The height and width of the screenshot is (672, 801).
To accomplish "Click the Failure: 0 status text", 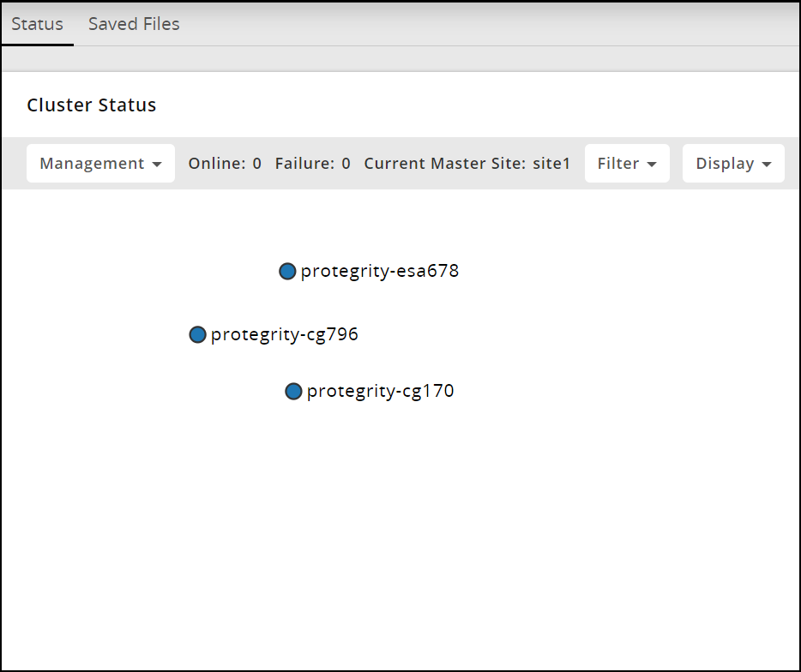I will click(313, 164).
